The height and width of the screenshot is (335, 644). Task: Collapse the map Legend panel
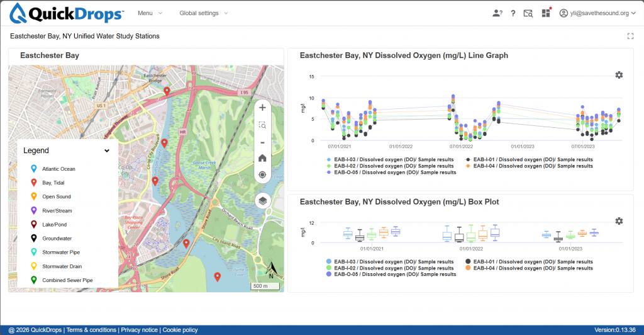click(107, 151)
